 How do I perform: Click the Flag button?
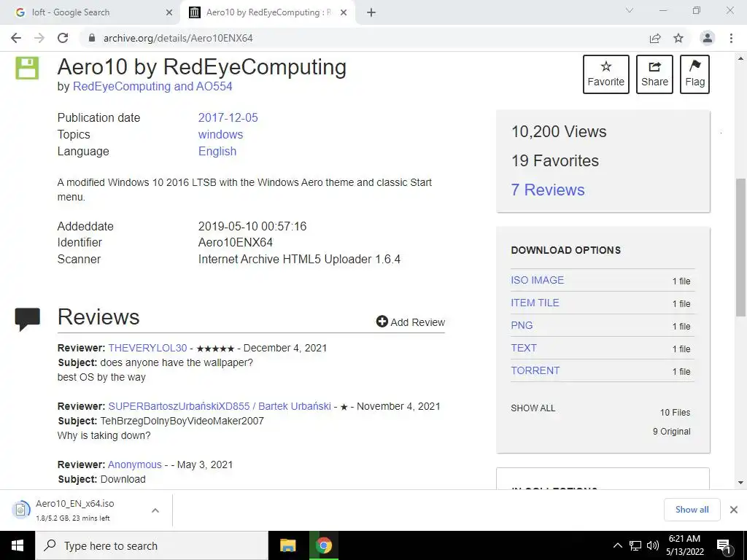click(x=694, y=74)
